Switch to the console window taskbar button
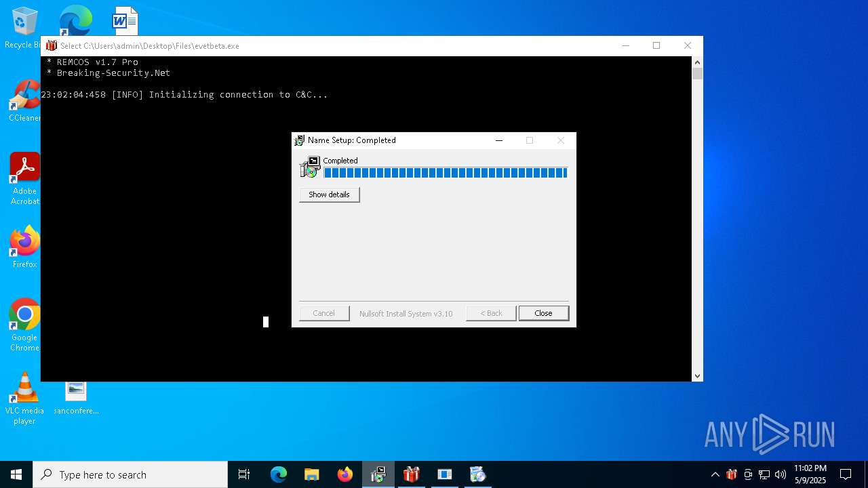This screenshot has height=488, width=868. [445, 474]
